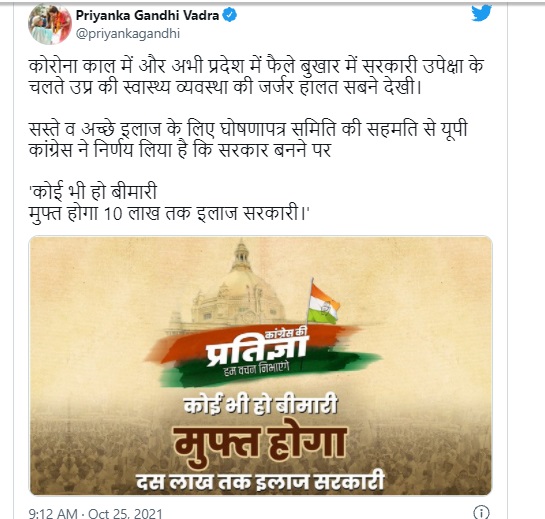
Task: Click the Congress tricolor flag in poster
Action: tap(323, 301)
